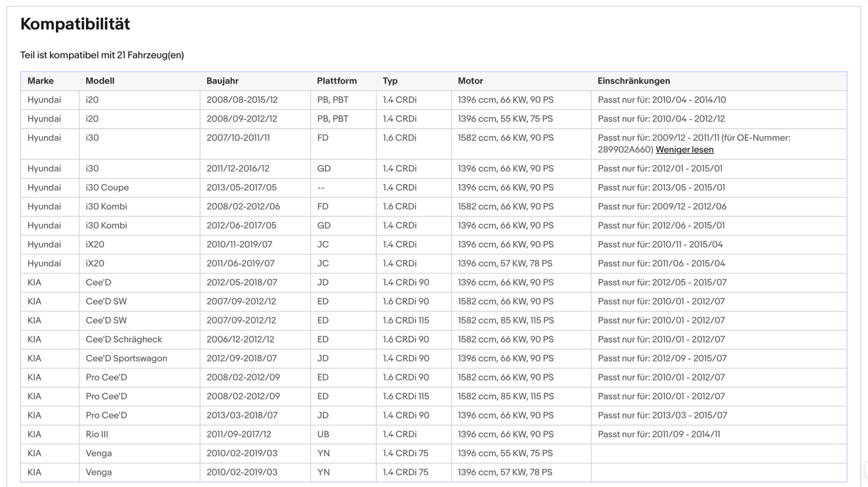Screen dimensions: 868x487
Task: Click the 'Weniger lesen' link
Action: point(684,150)
